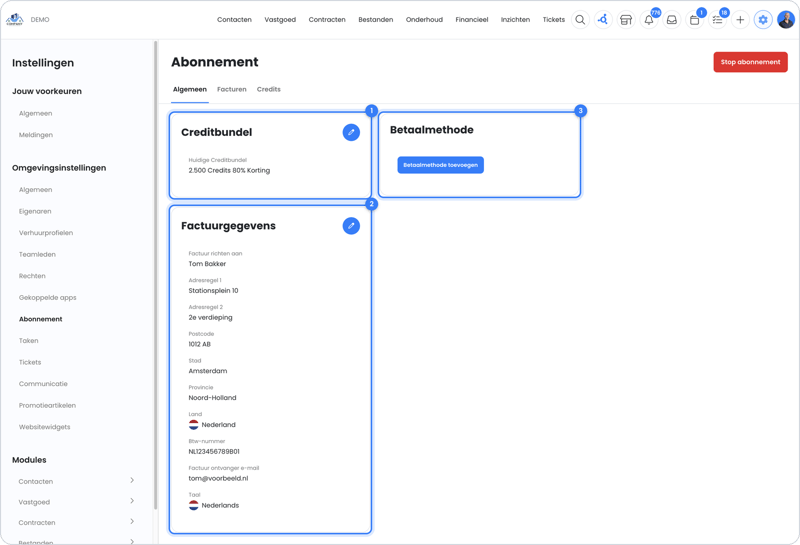This screenshot has height=545, width=800.
Task: Open Verhuurprofielen settings
Action: point(46,233)
